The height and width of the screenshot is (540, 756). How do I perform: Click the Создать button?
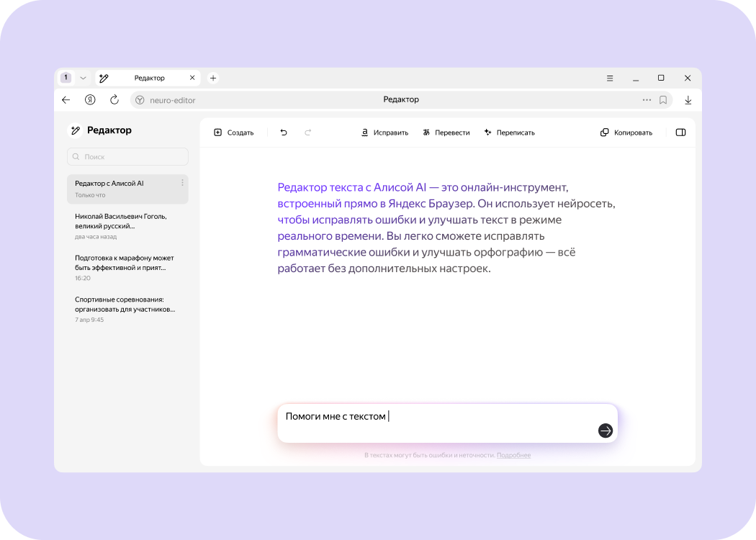coord(234,132)
